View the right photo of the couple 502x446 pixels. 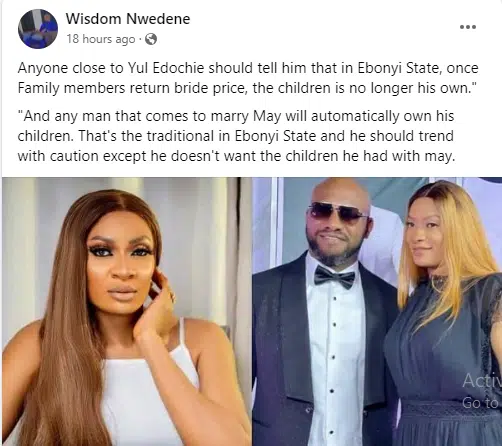(377, 311)
